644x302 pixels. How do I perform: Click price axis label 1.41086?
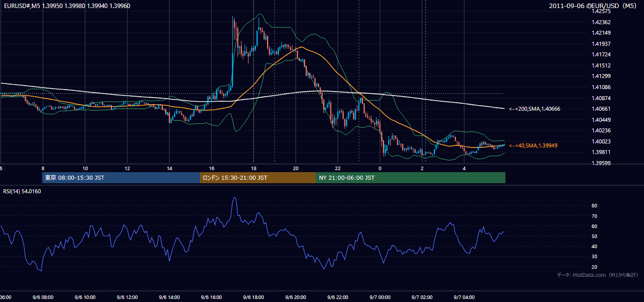pyautogui.click(x=601, y=87)
